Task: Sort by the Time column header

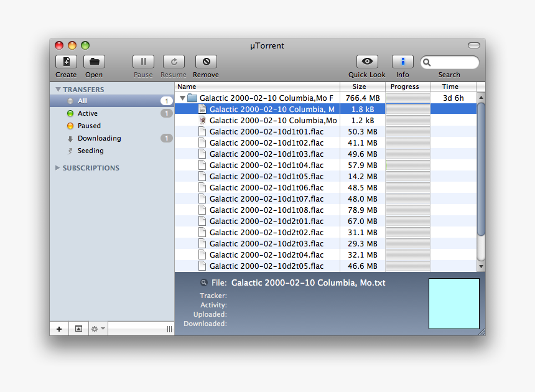Action: tap(454, 86)
